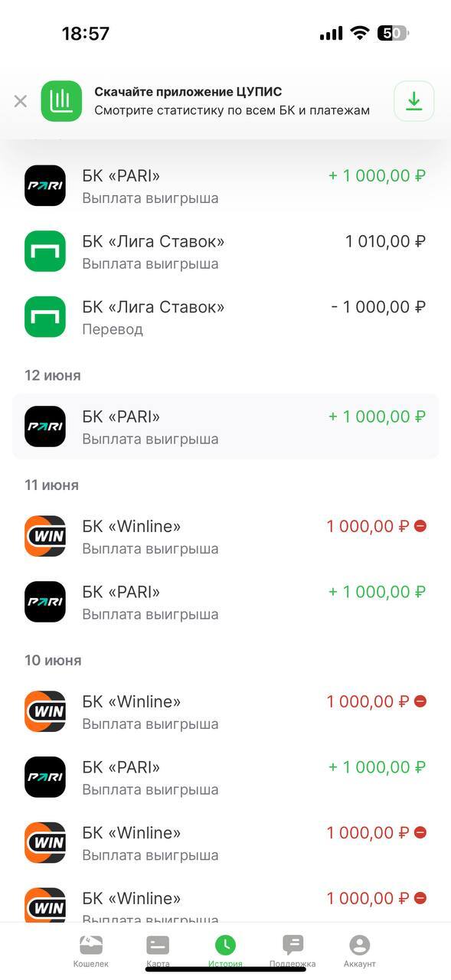Tap red failed-status icon on 11 июня Winline
451x980 pixels.
(420, 526)
